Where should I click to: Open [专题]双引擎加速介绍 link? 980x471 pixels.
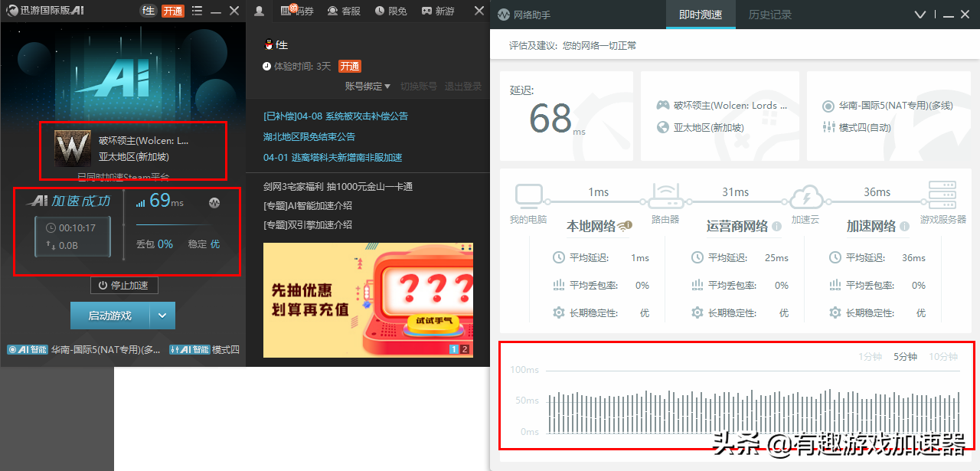pos(307,225)
